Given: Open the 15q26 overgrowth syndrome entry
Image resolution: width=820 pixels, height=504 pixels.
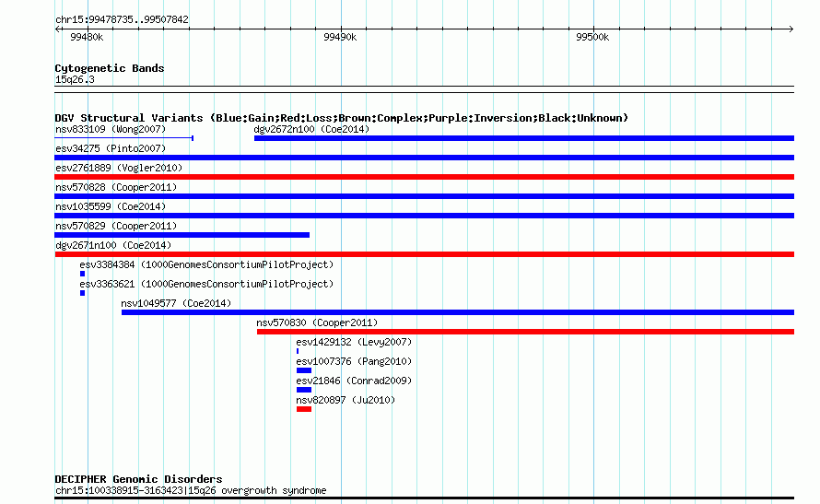Looking at the screenshot, I should tap(191, 490).
